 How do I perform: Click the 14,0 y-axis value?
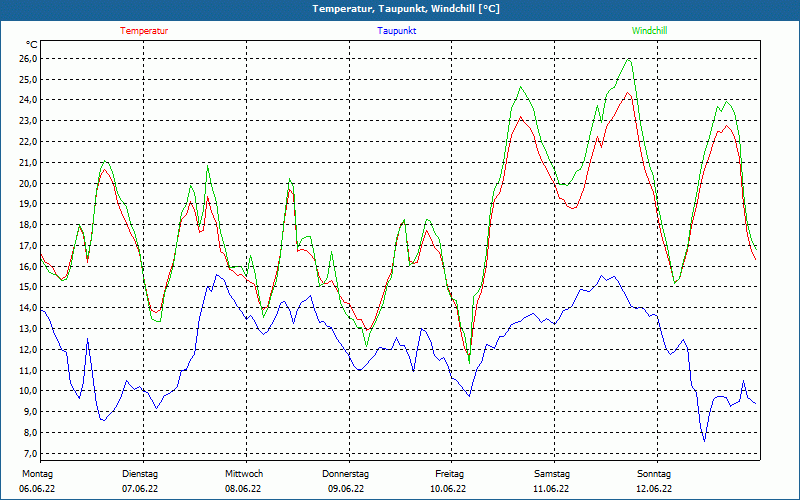[29, 308]
